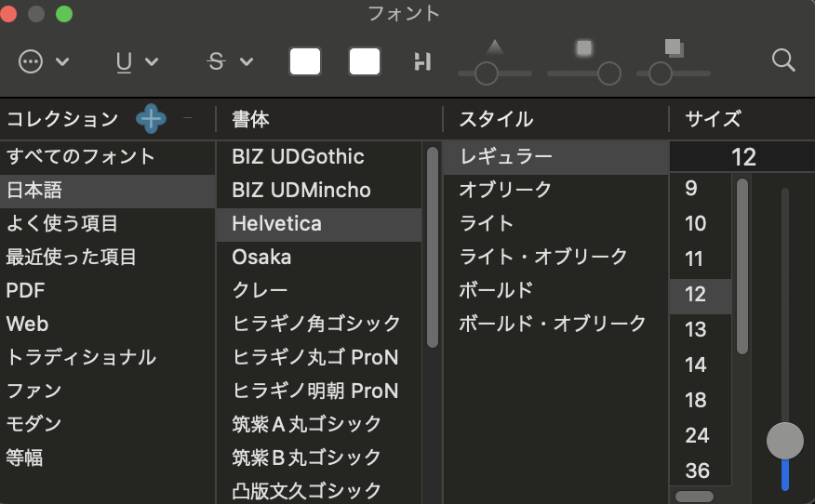This screenshot has height=504, width=815.
Task: Choose the 筑紫A丸ゴシック font family
Action: pyautogui.click(x=318, y=424)
